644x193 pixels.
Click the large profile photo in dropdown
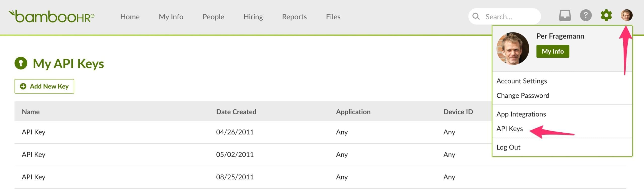pos(513,49)
